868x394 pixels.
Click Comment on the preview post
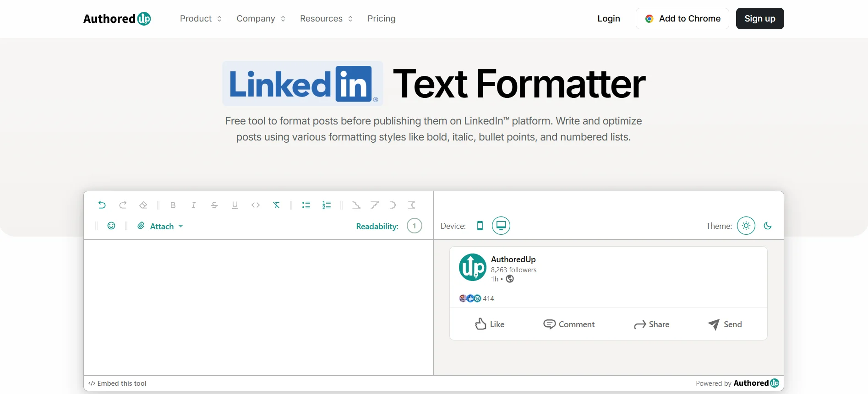(569, 324)
